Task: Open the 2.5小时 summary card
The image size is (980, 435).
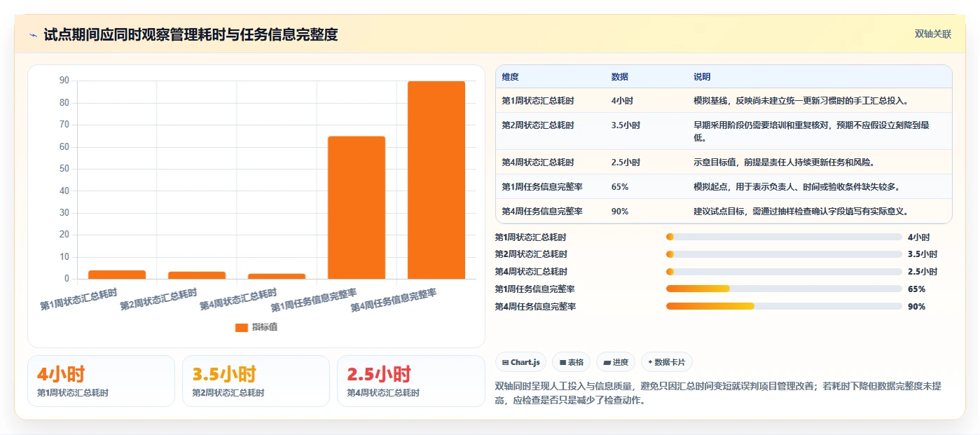Action: click(x=410, y=381)
